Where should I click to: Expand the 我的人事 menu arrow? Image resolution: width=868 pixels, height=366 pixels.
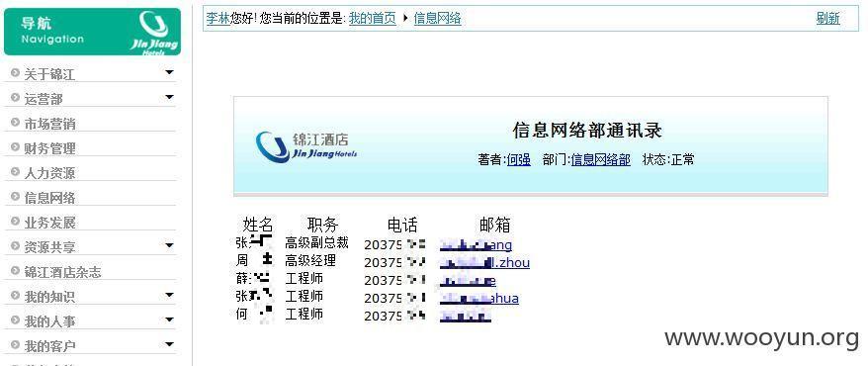[169, 320]
